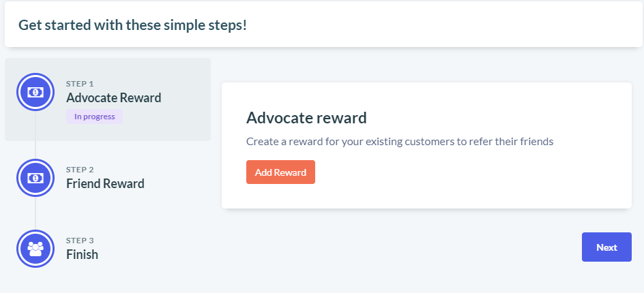Viewport: 644px width, 293px height.
Task: Click the Next button
Action: [x=606, y=247]
